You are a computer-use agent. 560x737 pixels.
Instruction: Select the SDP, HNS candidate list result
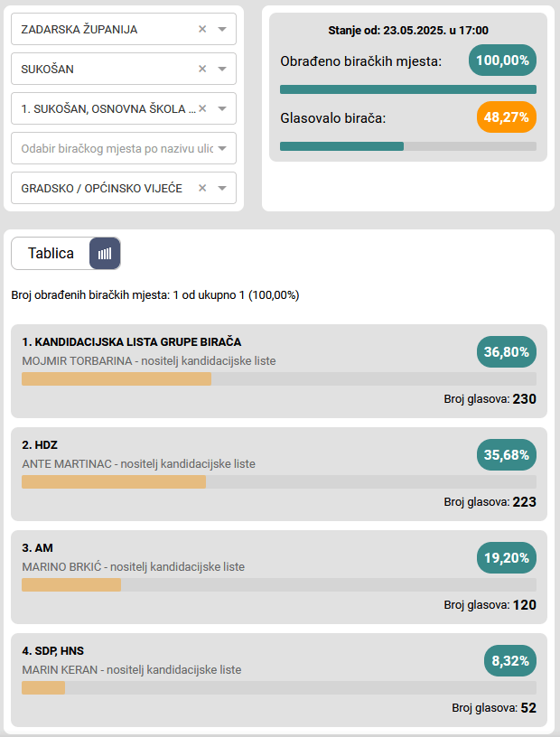click(52, 650)
